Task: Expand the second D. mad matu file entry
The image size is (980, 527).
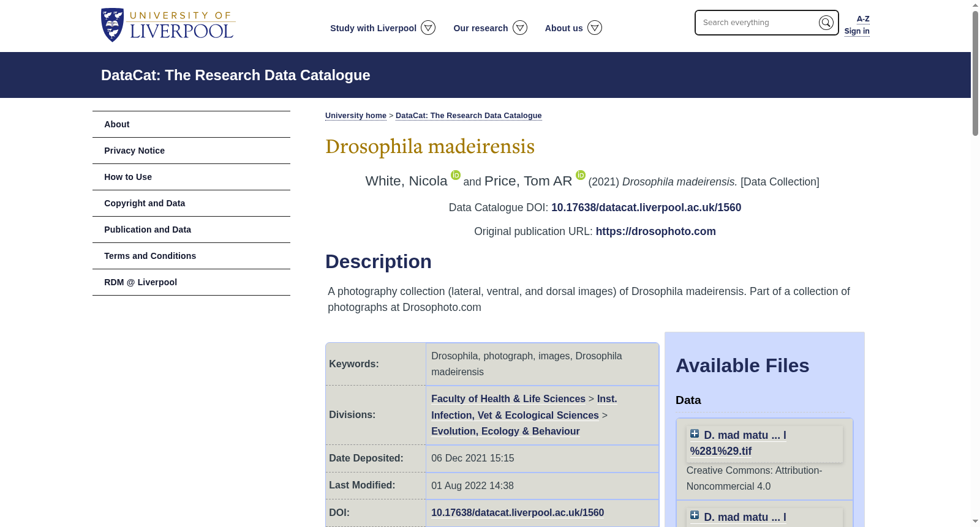Action: click(x=695, y=515)
